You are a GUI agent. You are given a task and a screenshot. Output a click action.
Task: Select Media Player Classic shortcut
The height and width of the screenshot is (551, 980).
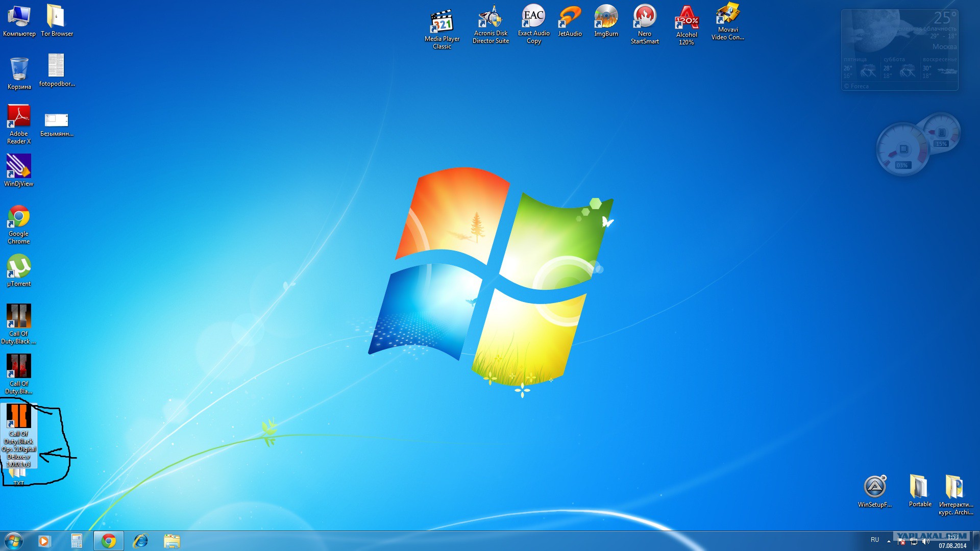(442, 29)
